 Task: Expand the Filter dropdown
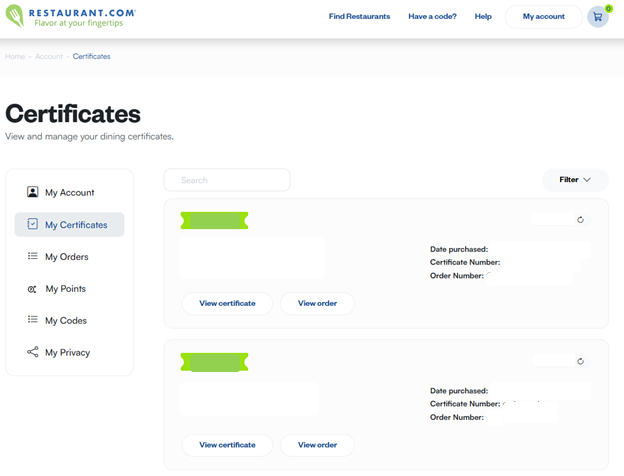coord(575,180)
